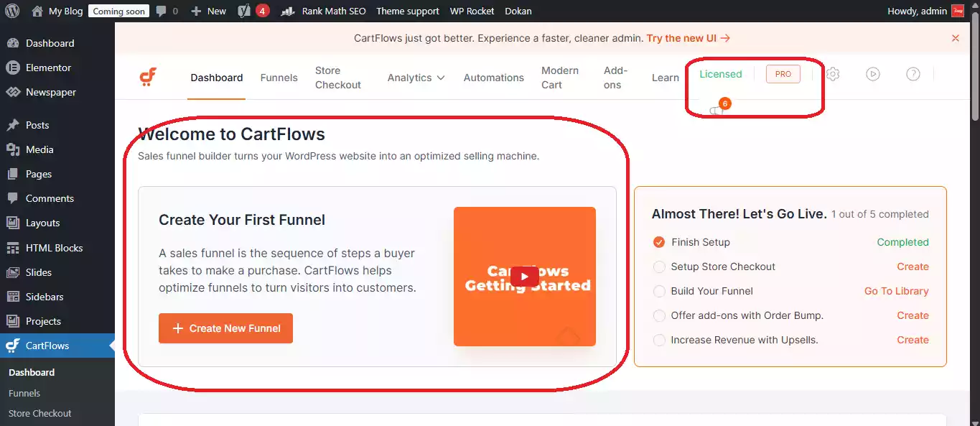Open Yoast SEO notifications icon
The width and height of the screenshot is (980, 426).
pos(244,11)
